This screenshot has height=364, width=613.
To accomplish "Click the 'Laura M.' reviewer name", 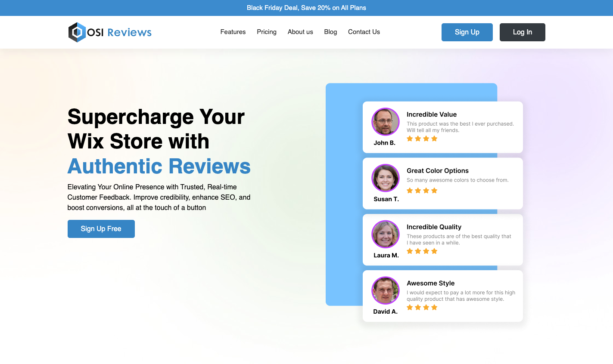I will point(386,256).
